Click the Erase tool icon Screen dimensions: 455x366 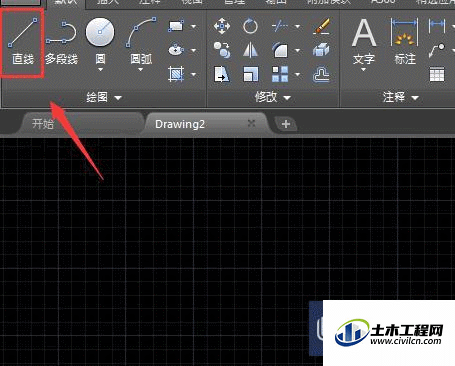tap(322, 26)
